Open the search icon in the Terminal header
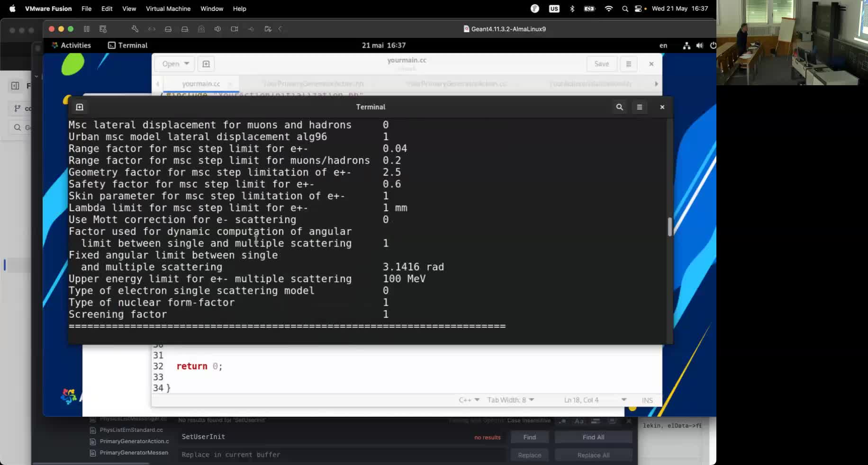868x465 pixels. pos(619,107)
